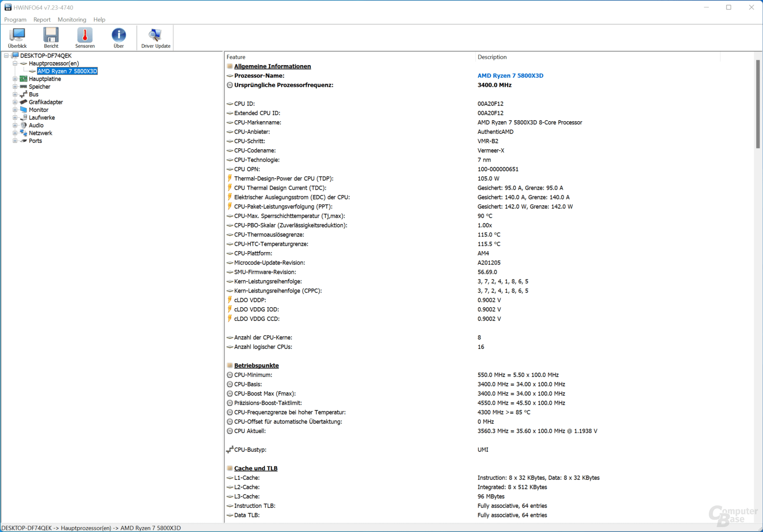
Task: Open the Monitoring menu
Action: (x=72, y=20)
